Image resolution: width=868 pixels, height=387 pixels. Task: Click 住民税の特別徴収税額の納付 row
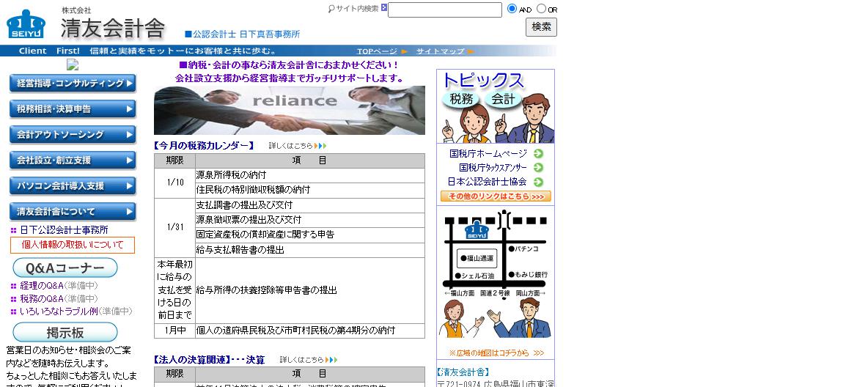pyautogui.click(x=310, y=190)
